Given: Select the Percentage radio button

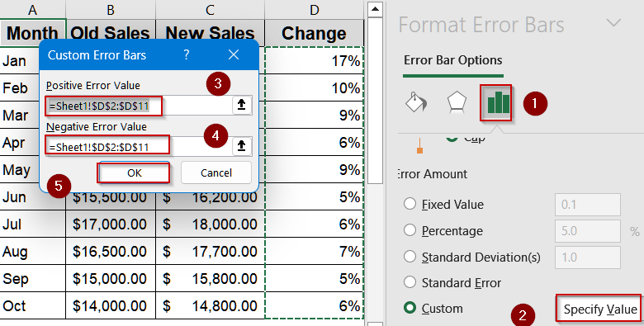Looking at the screenshot, I should click(410, 230).
